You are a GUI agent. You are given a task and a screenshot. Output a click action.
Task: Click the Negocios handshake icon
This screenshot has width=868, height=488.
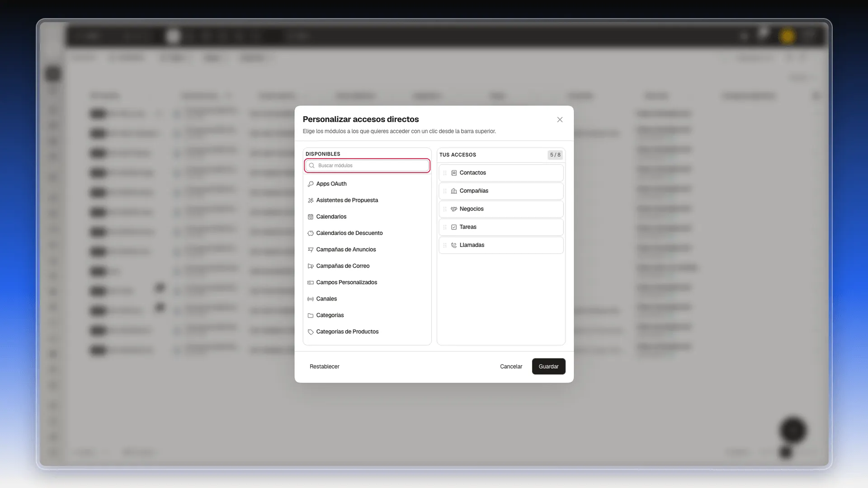coord(454,209)
